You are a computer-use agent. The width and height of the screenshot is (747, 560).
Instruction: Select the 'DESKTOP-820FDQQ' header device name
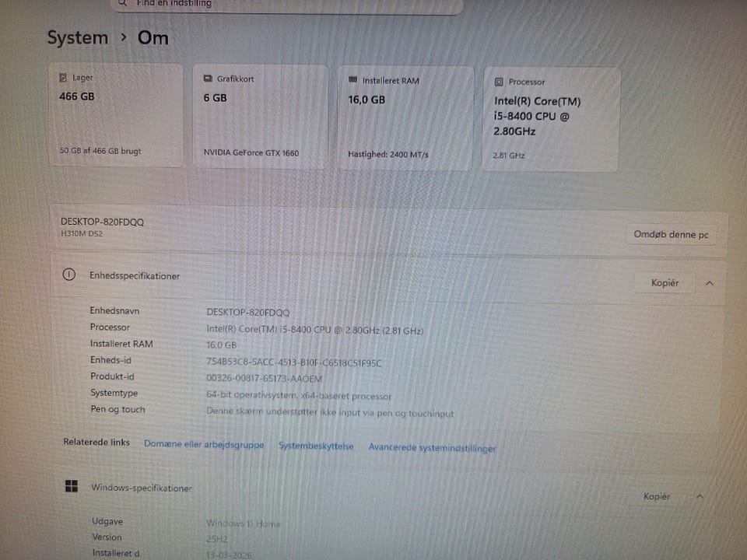tap(102, 222)
